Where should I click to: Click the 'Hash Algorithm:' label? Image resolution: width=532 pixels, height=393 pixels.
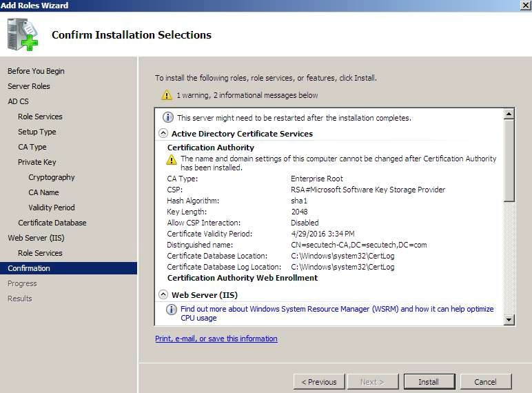click(193, 201)
